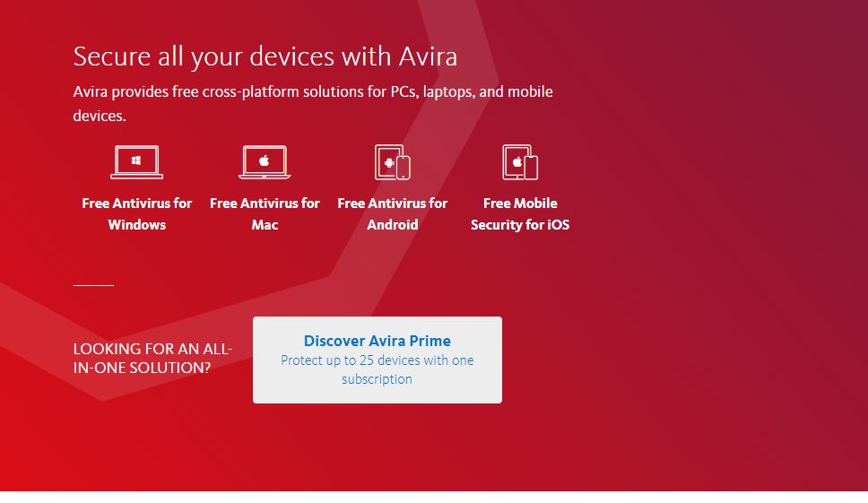Click the Windows logo on the laptop screen
The height and width of the screenshot is (503, 868).
coord(137,160)
